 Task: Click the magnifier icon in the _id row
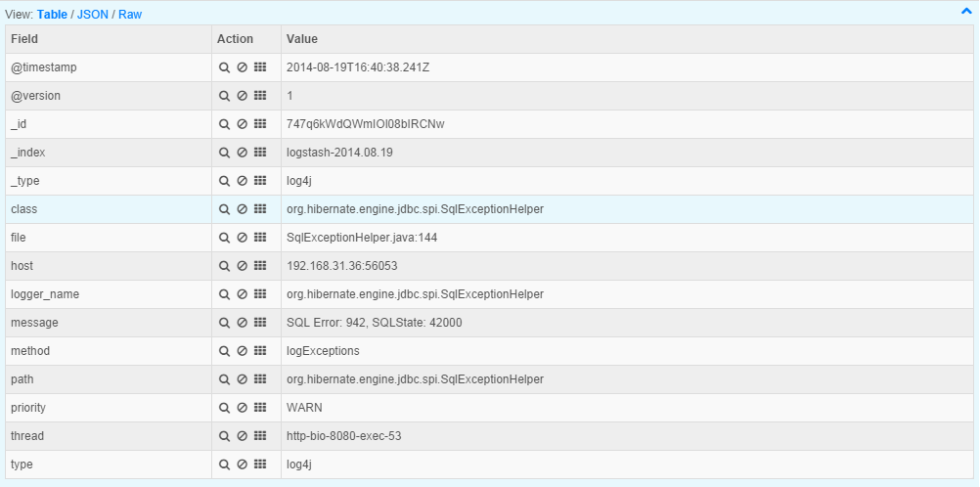224,124
